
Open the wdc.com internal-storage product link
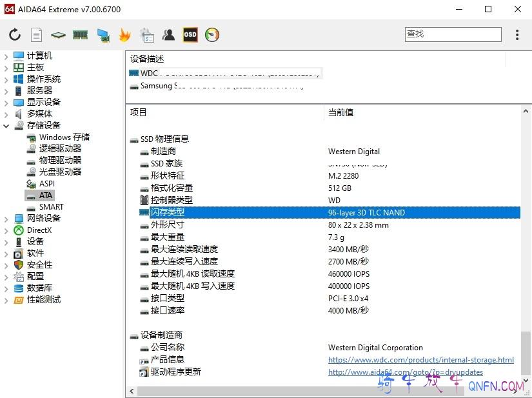click(420, 360)
